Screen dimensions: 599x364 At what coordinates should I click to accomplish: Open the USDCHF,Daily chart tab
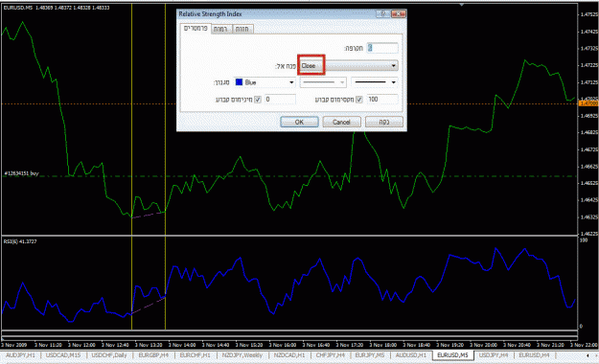[109, 355]
